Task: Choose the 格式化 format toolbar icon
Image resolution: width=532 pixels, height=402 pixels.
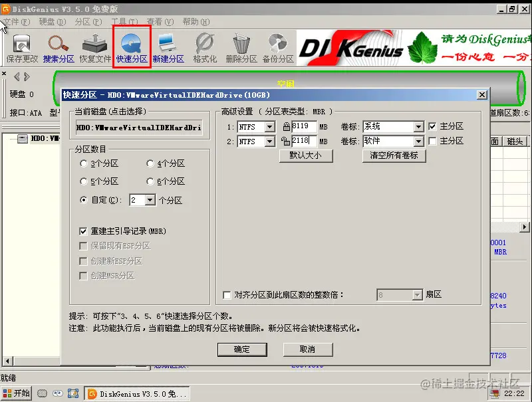Action: (x=205, y=49)
